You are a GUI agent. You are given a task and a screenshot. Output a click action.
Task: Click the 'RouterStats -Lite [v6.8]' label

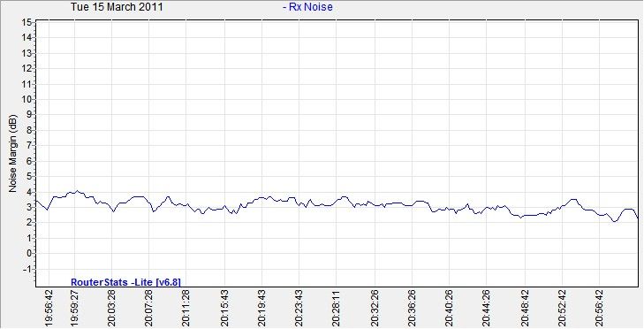(125, 282)
